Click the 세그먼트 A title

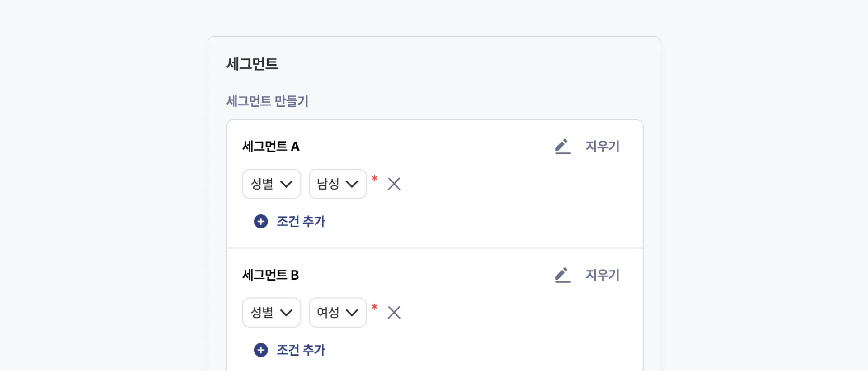271,147
